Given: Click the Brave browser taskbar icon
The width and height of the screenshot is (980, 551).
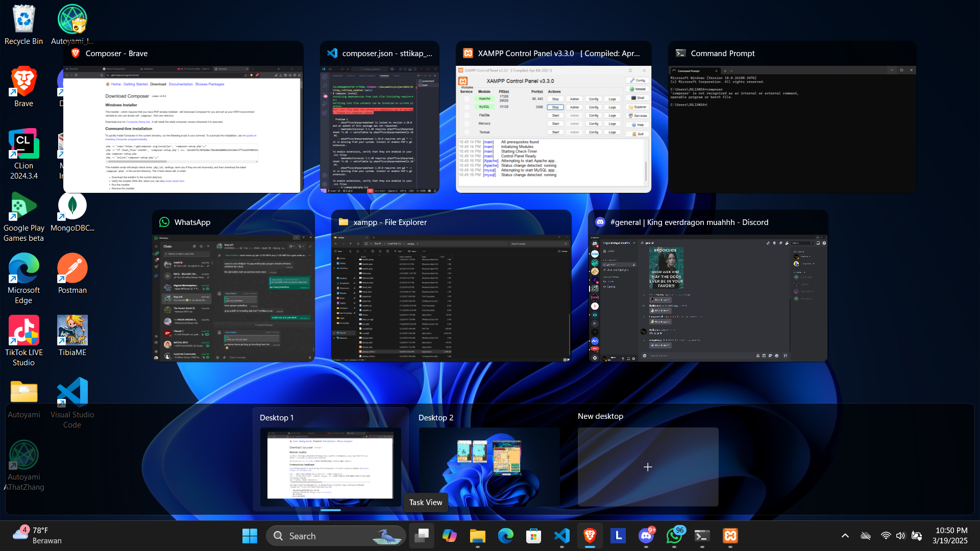Looking at the screenshot, I should point(590,536).
